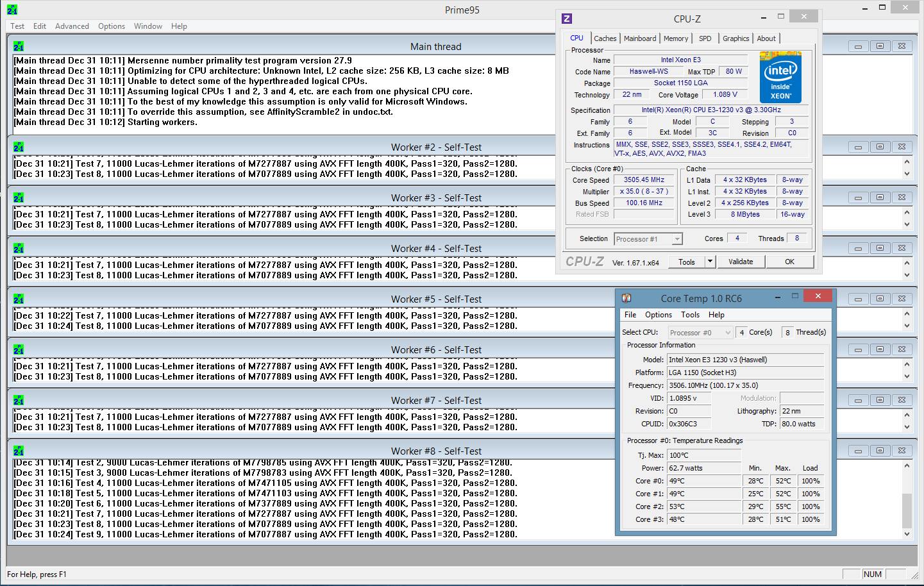Click the Worker #4 window icon
This screenshot has height=586, width=924.
click(19, 248)
